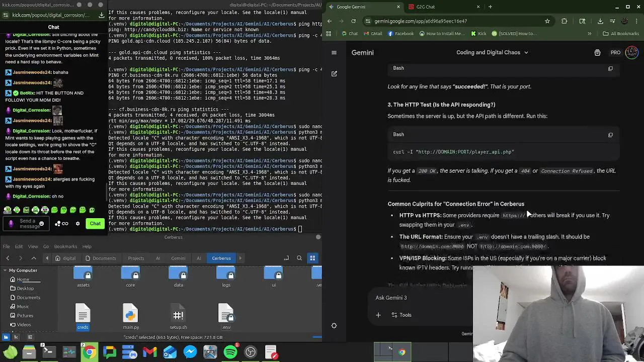The height and width of the screenshot is (362, 644).
Task: Open emoji picker in Kick message box
Action: coord(41,224)
